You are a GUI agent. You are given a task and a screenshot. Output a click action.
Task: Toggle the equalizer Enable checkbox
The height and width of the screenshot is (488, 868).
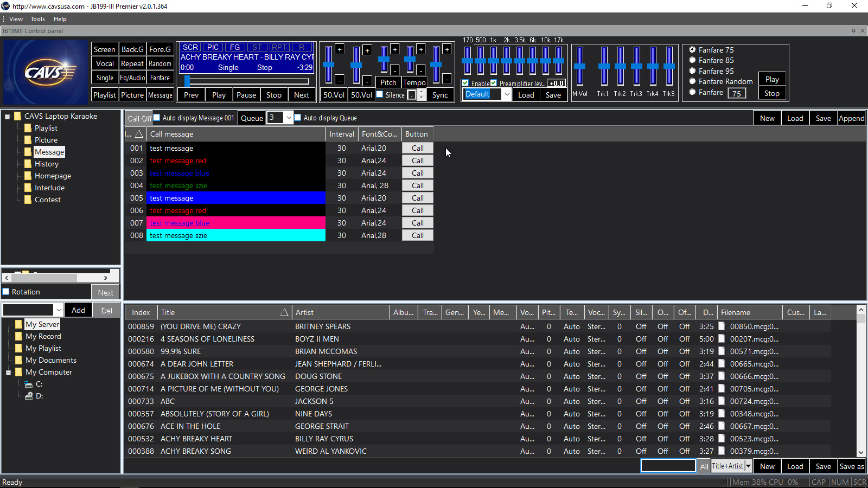click(x=465, y=83)
